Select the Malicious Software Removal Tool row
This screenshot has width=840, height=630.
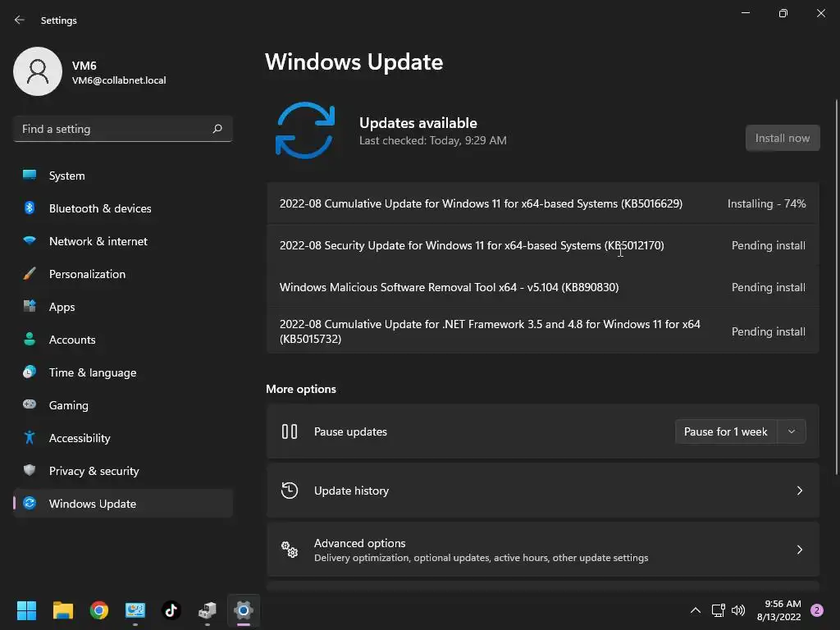click(x=543, y=287)
